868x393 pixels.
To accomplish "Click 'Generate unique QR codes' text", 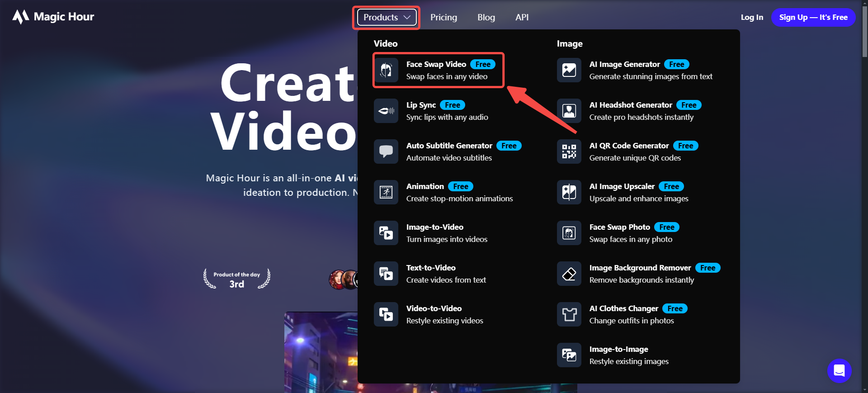I will click(635, 158).
